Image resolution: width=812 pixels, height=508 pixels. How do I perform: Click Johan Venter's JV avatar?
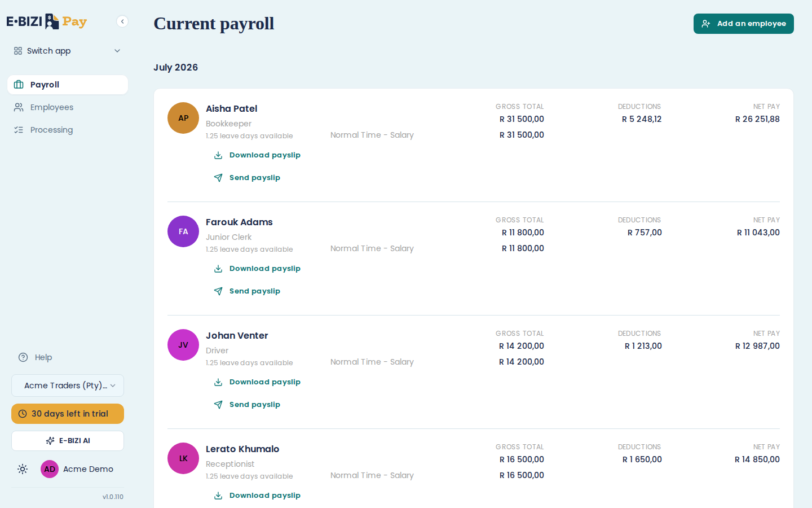click(183, 345)
